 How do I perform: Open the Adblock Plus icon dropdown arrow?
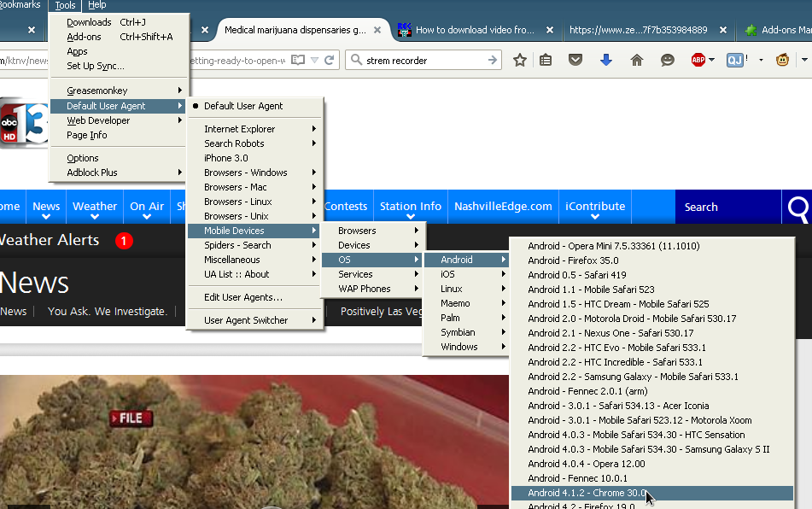(711, 60)
